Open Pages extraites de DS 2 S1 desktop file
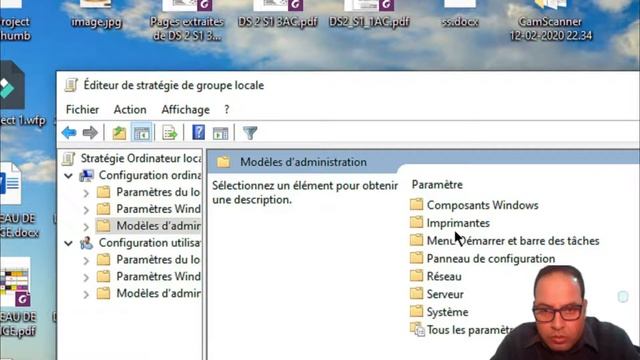Screen dimensions: 640x360 pyautogui.click(x=187, y=20)
